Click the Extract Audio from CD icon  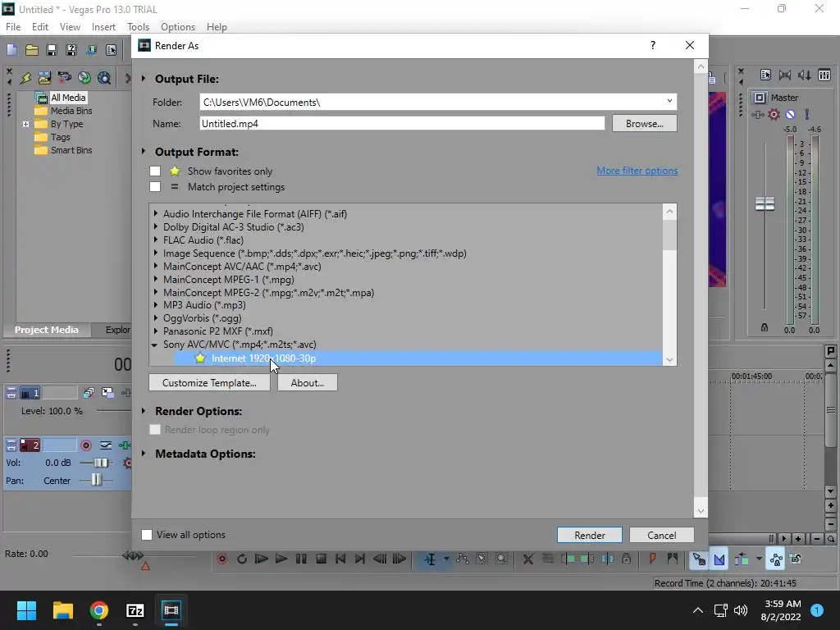click(x=84, y=78)
